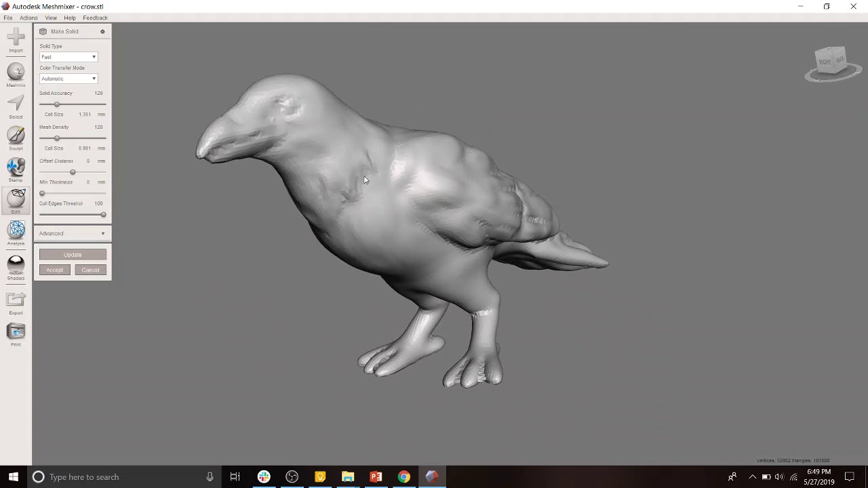Open the Shaders panel
Screen dimensions: 868x488
pyautogui.click(x=16, y=268)
